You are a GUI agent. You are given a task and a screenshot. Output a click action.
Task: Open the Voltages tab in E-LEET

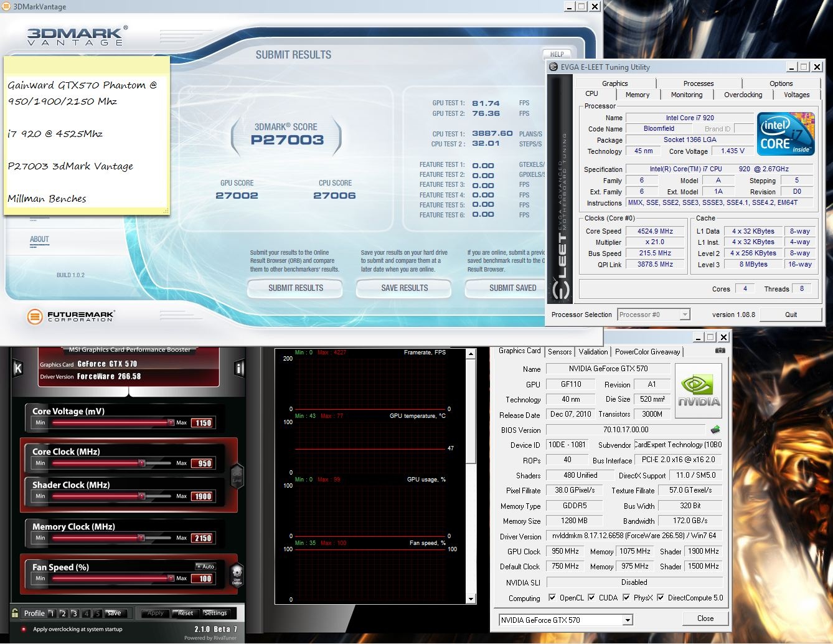coord(796,95)
